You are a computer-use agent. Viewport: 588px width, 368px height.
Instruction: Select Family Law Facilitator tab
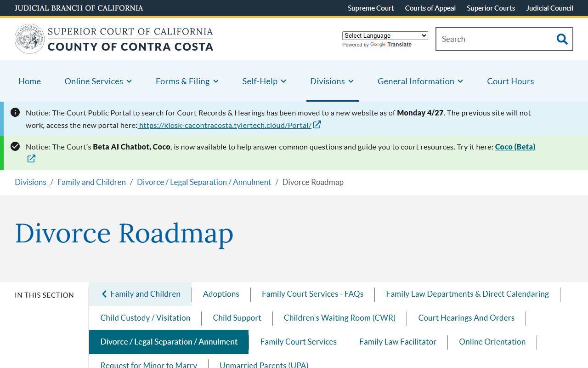tap(398, 342)
